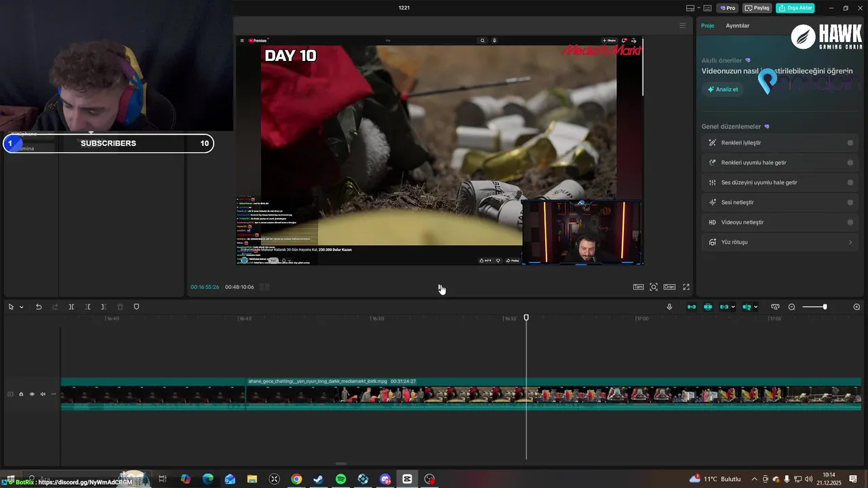Enable Renkleri uyumlu hale getir option
Image resolution: width=868 pixels, height=488 pixels.
tap(850, 163)
